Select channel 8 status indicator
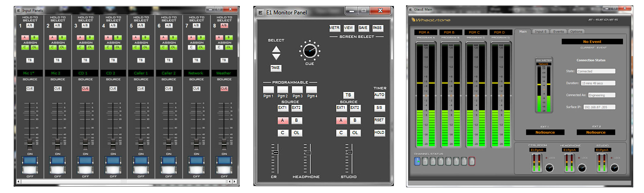Viewport: 644px width, 193px height. 472,161
